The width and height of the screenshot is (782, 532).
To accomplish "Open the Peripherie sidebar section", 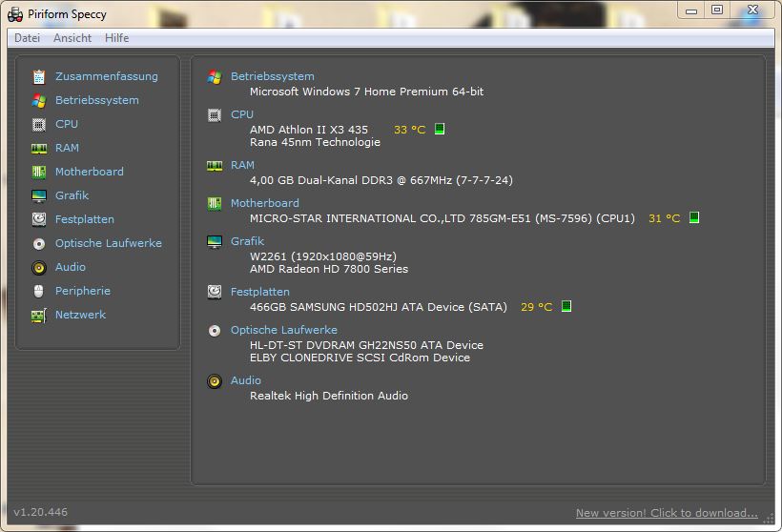I will 83,291.
